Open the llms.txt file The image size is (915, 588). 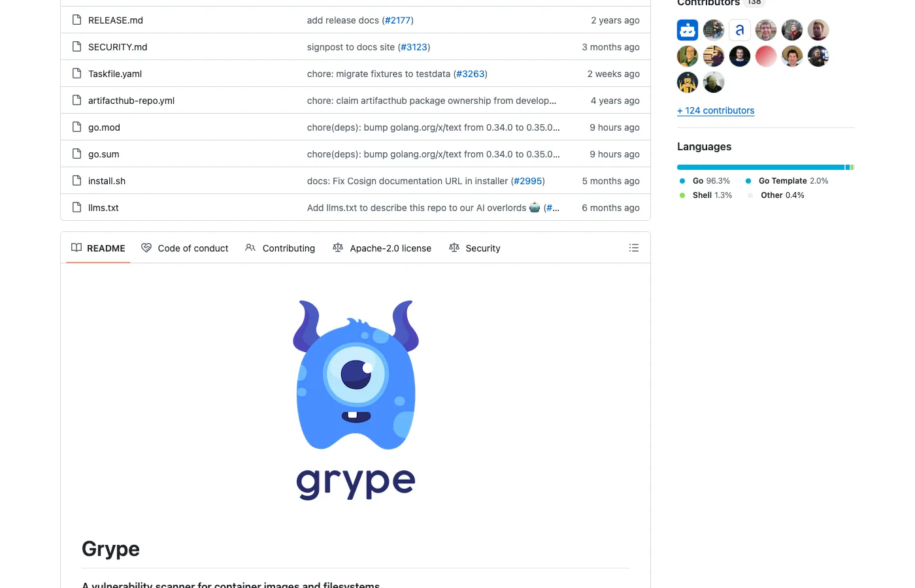[103, 207]
